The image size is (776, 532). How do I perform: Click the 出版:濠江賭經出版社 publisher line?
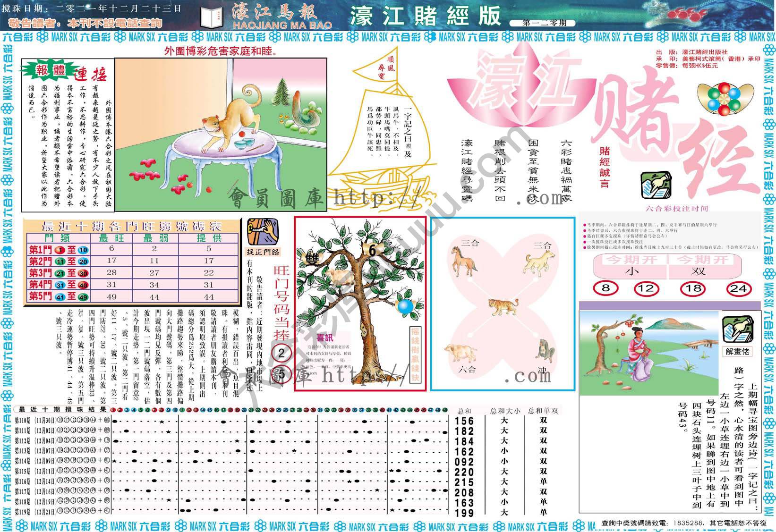click(x=692, y=52)
